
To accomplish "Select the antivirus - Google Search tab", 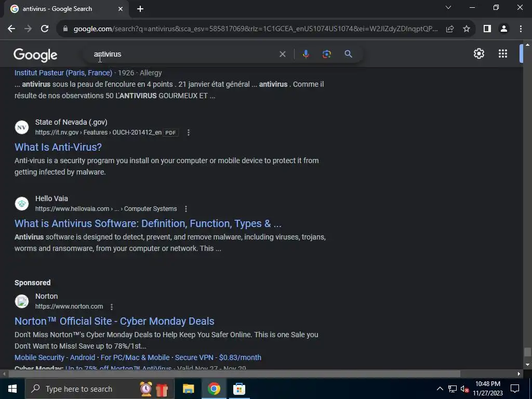I will click(x=66, y=9).
